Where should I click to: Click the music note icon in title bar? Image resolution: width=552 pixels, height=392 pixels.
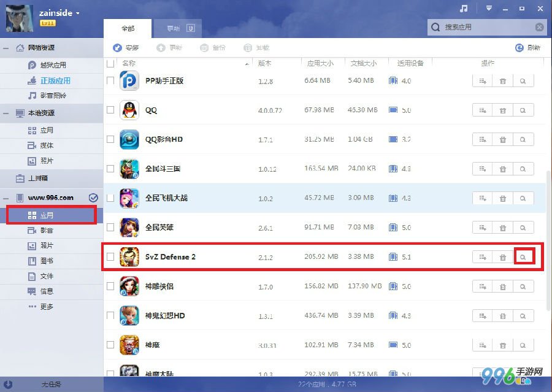(464, 9)
